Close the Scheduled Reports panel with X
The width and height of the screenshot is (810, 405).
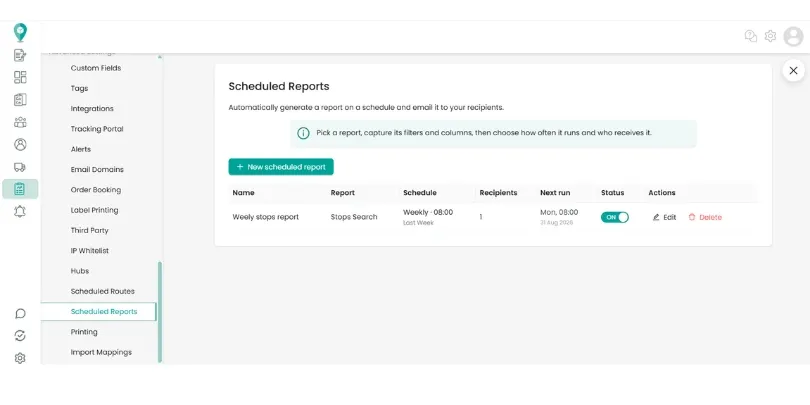793,71
